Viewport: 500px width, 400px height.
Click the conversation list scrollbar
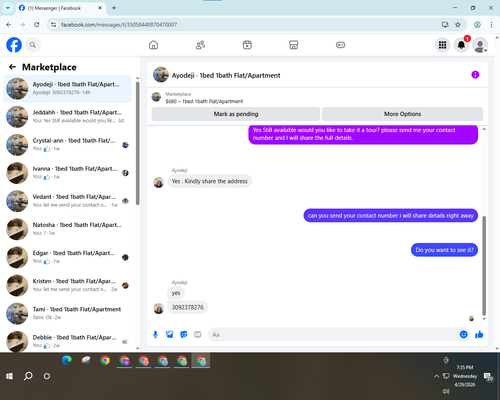coord(138,143)
